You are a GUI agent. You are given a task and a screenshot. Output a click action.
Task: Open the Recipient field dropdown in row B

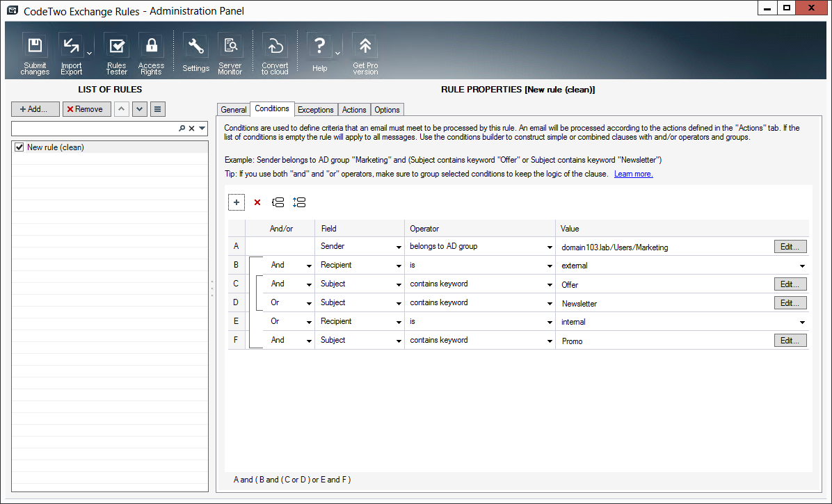click(399, 266)
